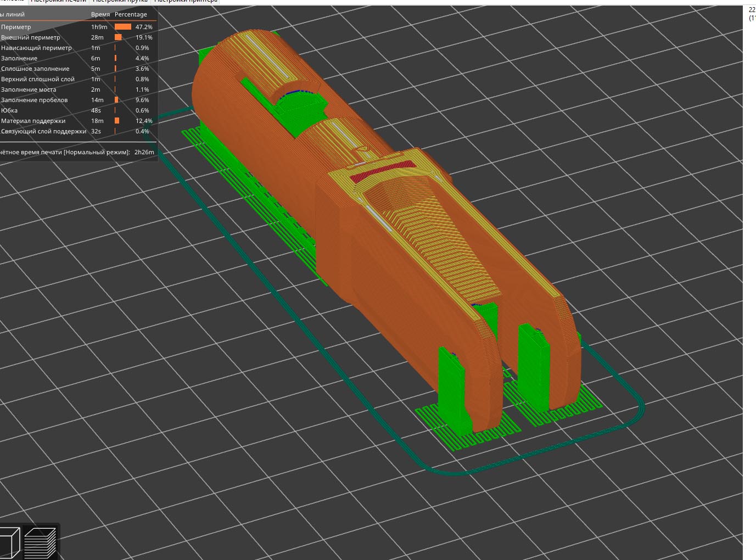Click the 47.2% percentage value

coord(144,27)
